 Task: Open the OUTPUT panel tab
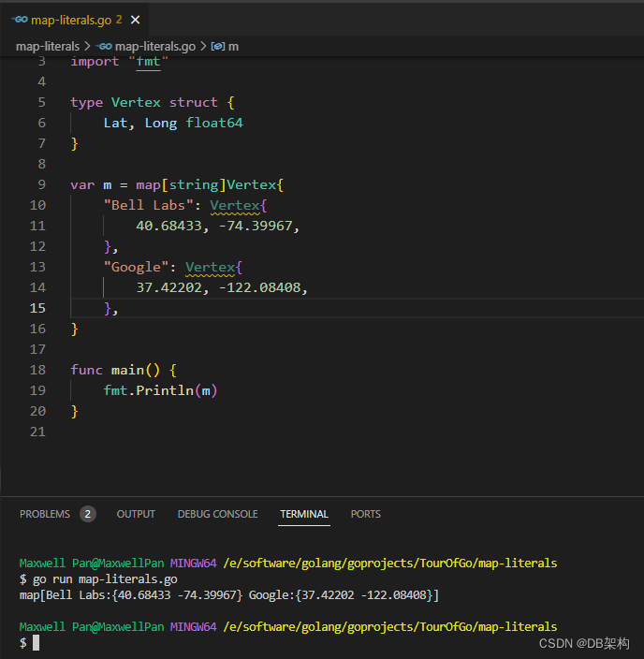(136, 514)
